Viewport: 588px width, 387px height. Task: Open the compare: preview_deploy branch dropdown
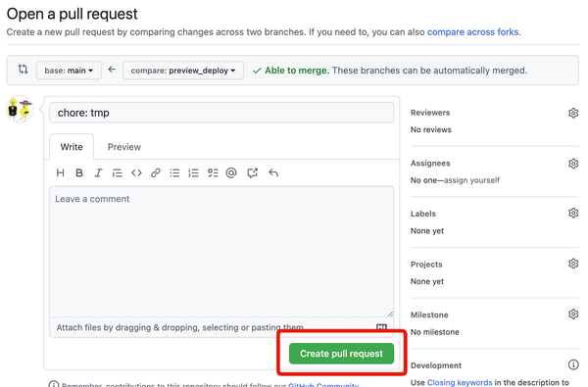click(183, 71)
